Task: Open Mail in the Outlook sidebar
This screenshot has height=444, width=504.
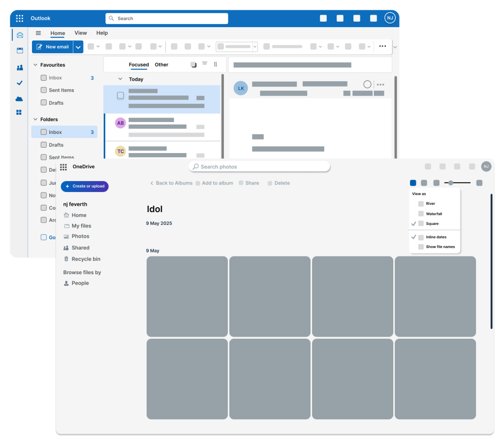Action: coord(20,35)
